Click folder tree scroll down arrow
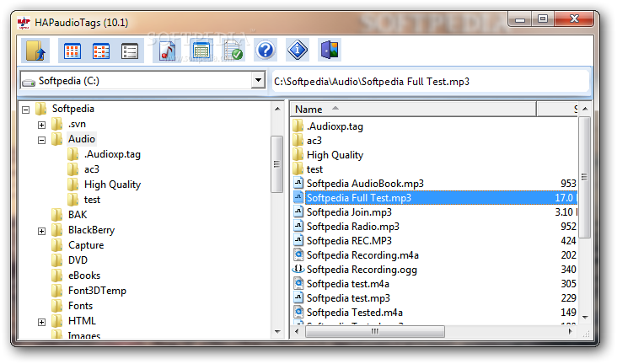The height and width of the screenshot is (364, 617). click(277, 332)
